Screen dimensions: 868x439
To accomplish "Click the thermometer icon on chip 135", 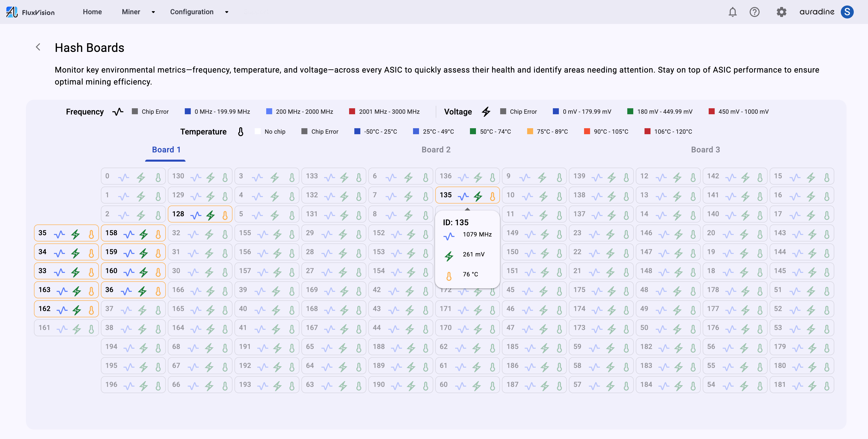I will 492,196.
